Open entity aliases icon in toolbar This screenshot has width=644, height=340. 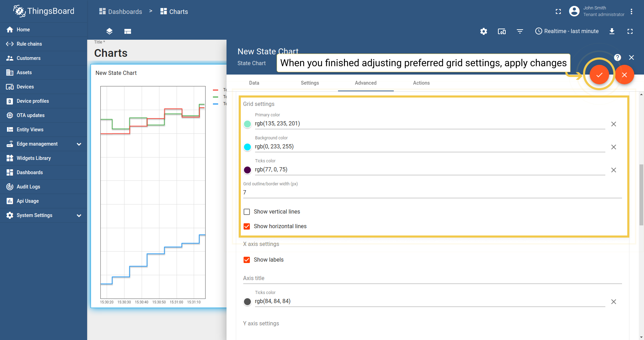(x=501, y=31)
